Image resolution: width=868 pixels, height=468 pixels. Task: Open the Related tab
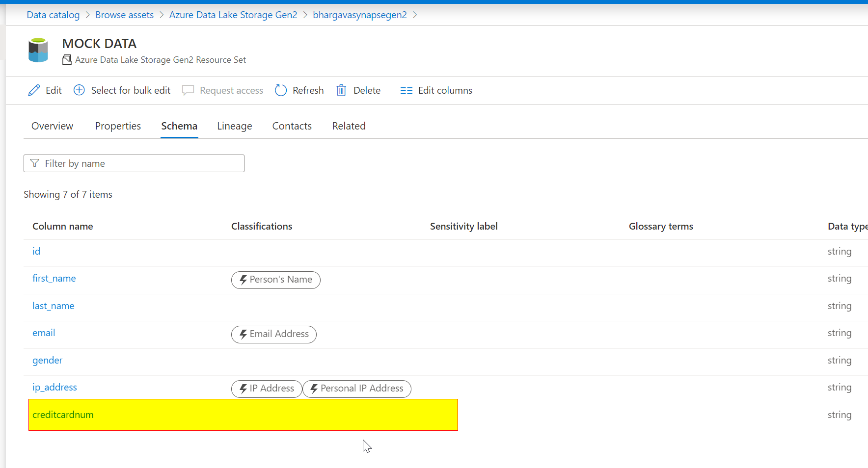click(349, 126)
